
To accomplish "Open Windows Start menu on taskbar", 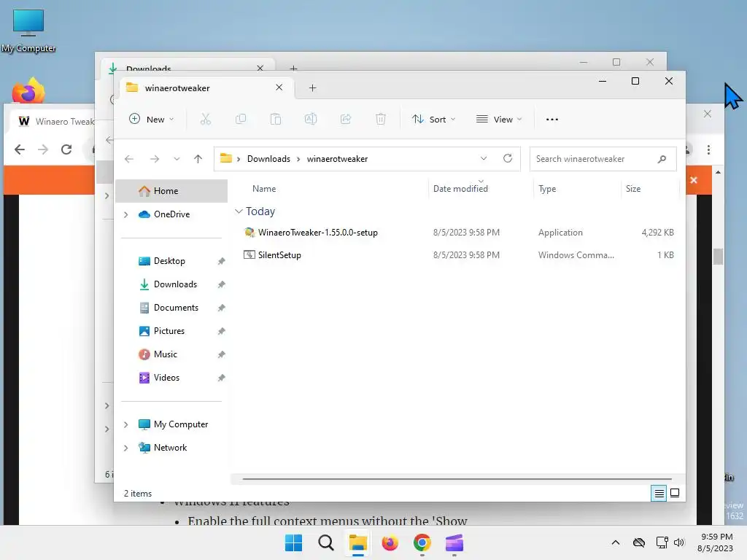I will tap(293, 542).
